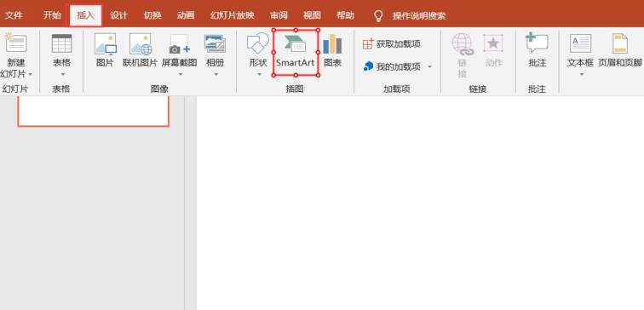Click the Online Pictures (联机图片) icon

tap(141, 44)
